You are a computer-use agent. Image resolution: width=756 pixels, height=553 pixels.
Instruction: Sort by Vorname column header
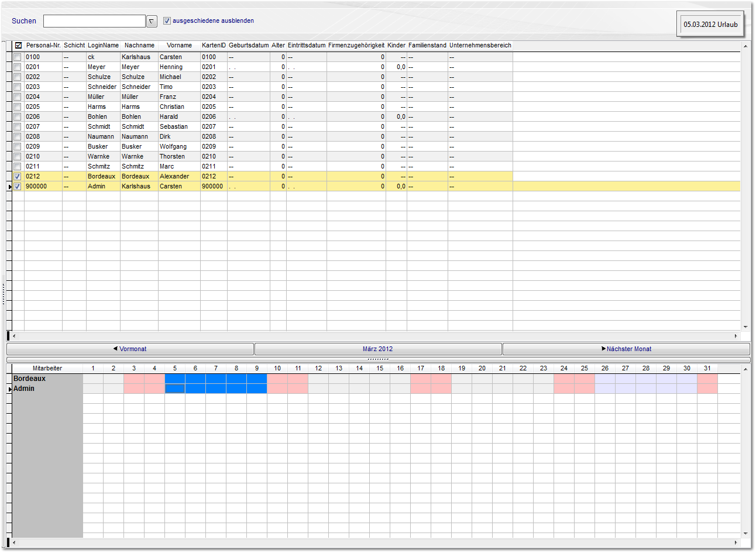click(179, 45)
